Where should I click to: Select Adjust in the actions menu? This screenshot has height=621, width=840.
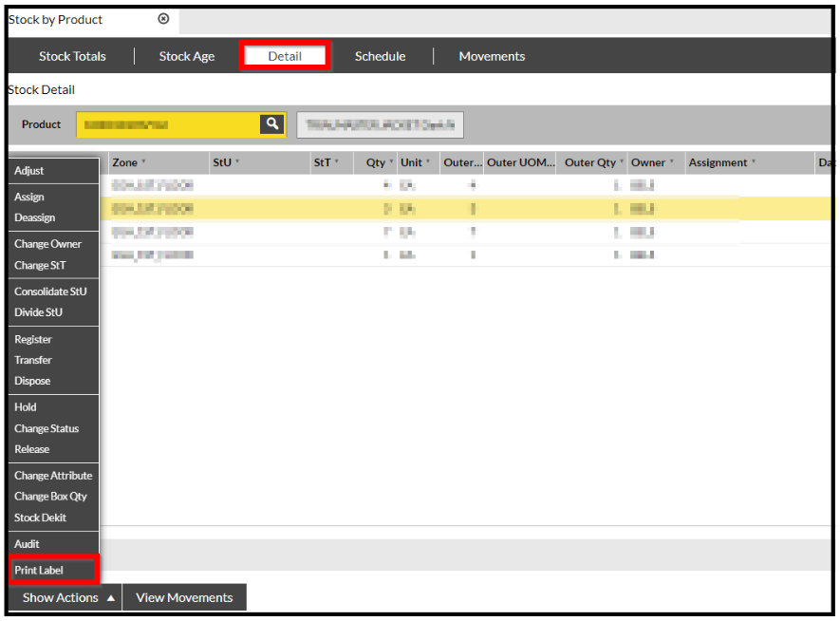point(28,171)
